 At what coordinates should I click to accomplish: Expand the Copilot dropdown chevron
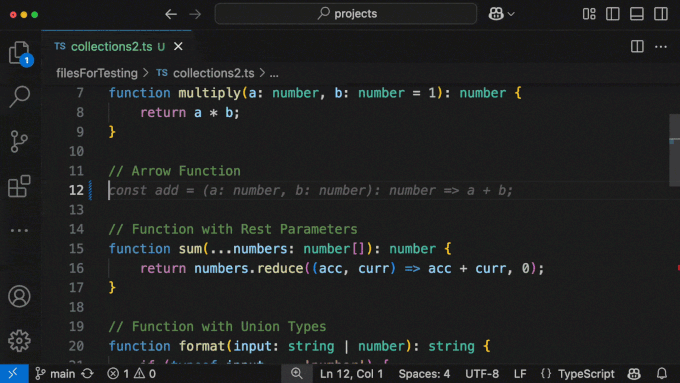coord(511,14)
